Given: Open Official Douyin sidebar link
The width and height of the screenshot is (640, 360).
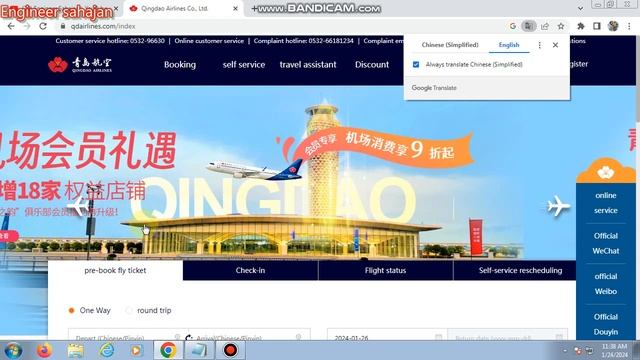Looking at the screenshot, I should 606,324.
